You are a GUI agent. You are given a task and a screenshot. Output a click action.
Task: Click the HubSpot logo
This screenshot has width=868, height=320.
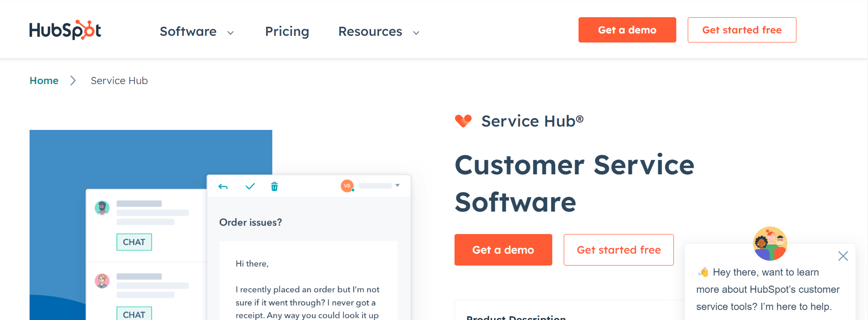pos(65,30)
